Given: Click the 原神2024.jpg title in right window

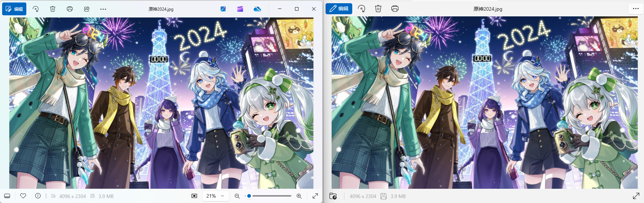Looking at the screenshot, I should pos(488,9).
